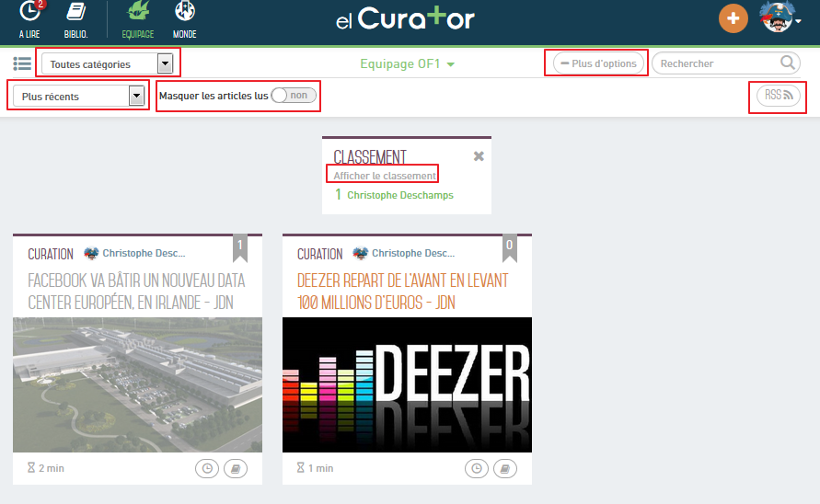Click the Plus d'options button
Viewport: 820px width, 504px height.
point(598,63)
